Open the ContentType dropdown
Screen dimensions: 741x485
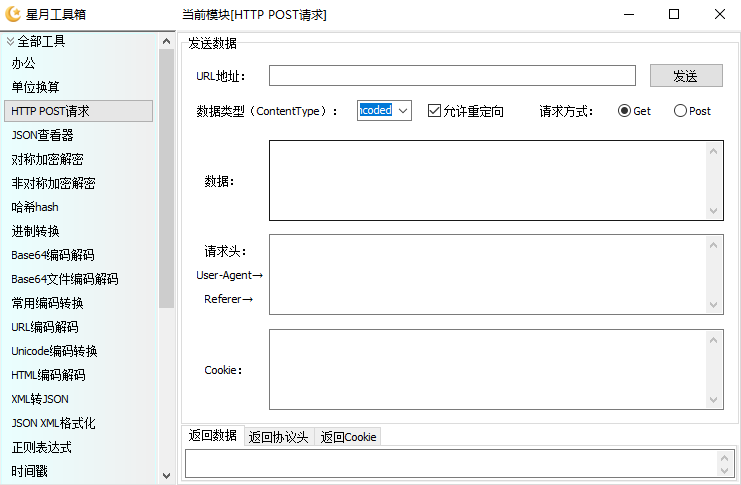click(403, 111)
